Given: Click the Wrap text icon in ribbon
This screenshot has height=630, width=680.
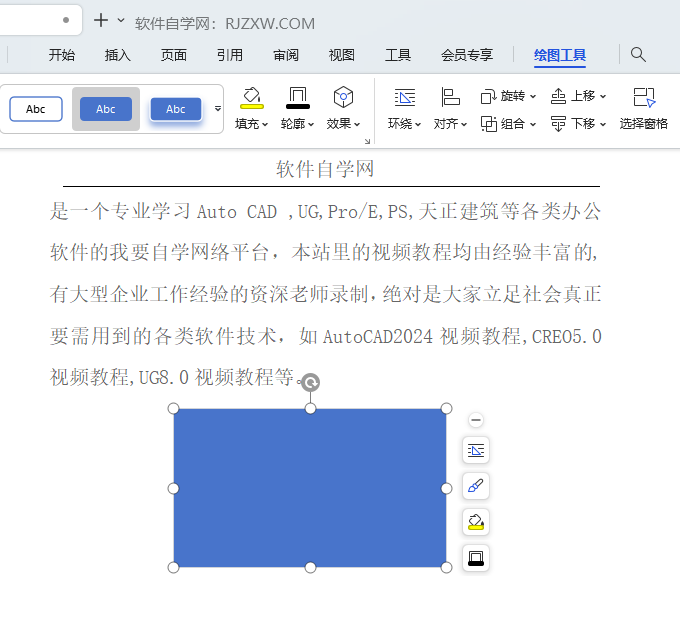Looking at the screenshot, I should (405, 97).
